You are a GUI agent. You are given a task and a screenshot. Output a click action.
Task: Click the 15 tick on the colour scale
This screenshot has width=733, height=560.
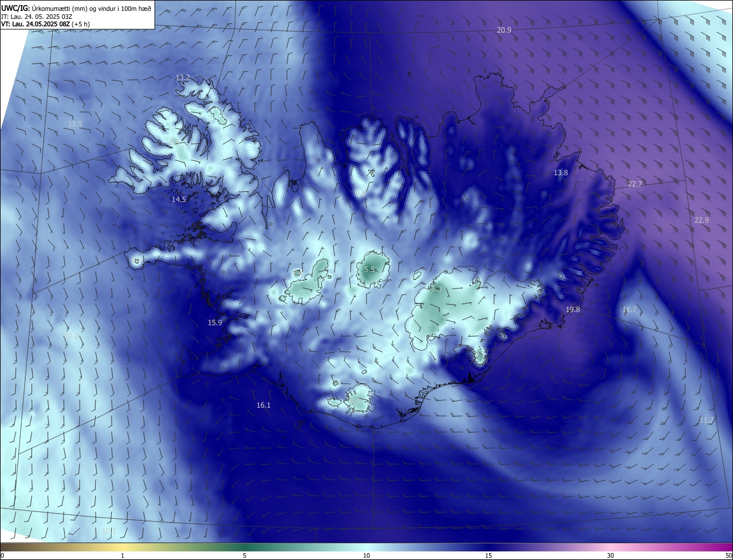point(488,555)
